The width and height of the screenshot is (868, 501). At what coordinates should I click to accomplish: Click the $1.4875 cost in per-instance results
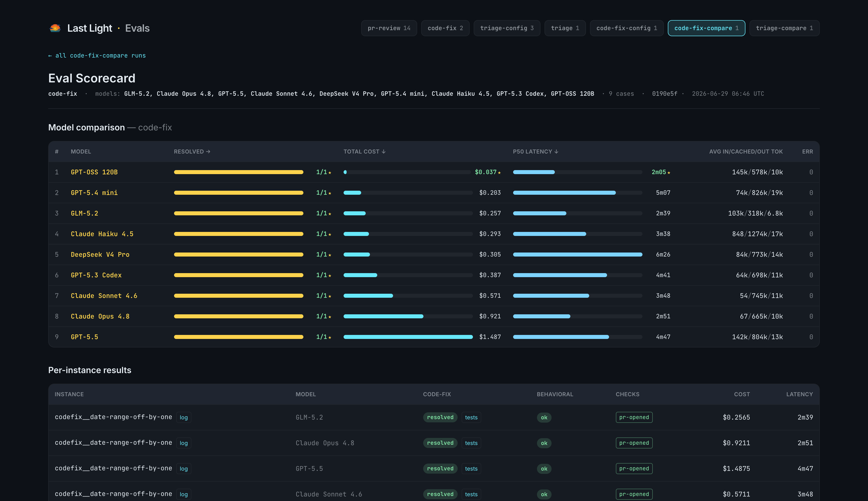[x=736, y=469]
